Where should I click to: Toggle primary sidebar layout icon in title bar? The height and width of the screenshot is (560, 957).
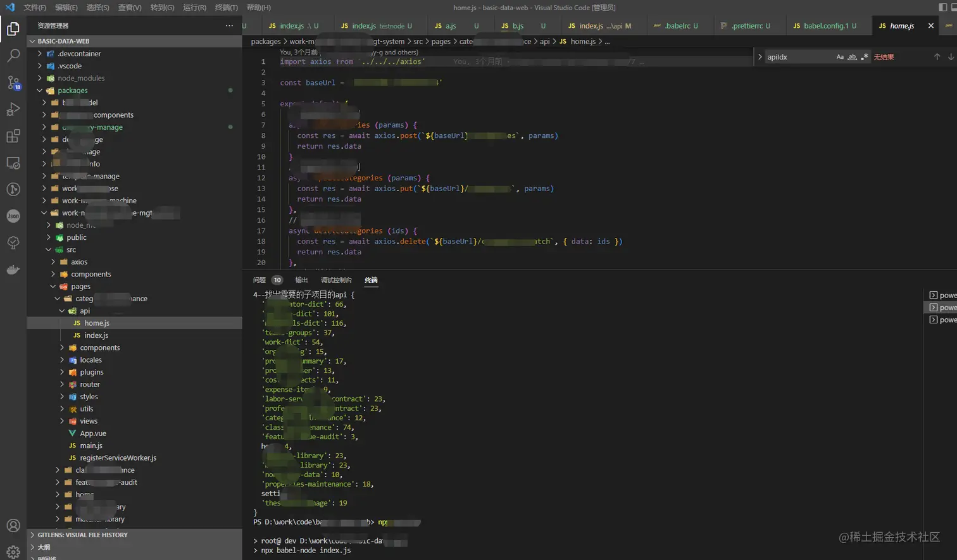click(x=943, y=7)
